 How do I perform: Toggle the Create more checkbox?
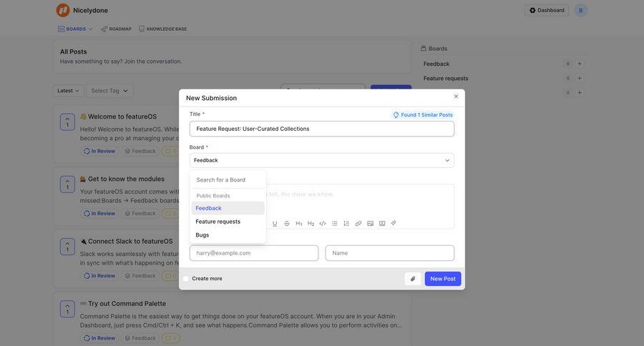[185, 279]
